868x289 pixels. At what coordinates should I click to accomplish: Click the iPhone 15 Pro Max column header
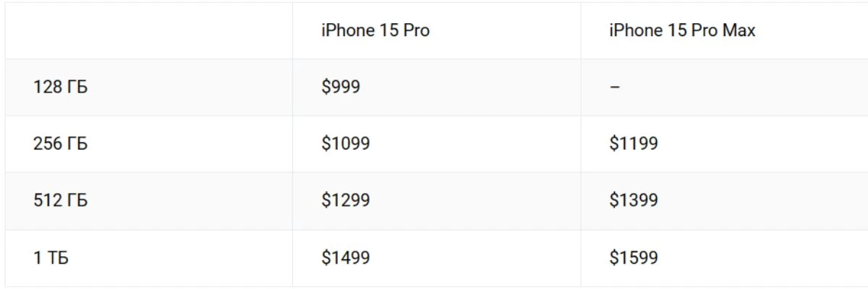pyautogui.click(x=682, y=31)
